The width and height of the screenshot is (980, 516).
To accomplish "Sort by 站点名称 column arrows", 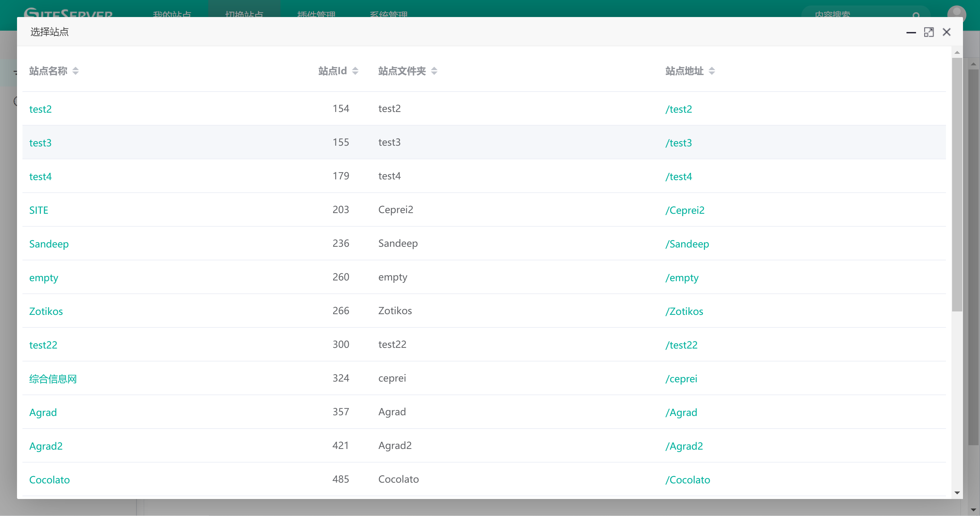I will tap(75, 71).
